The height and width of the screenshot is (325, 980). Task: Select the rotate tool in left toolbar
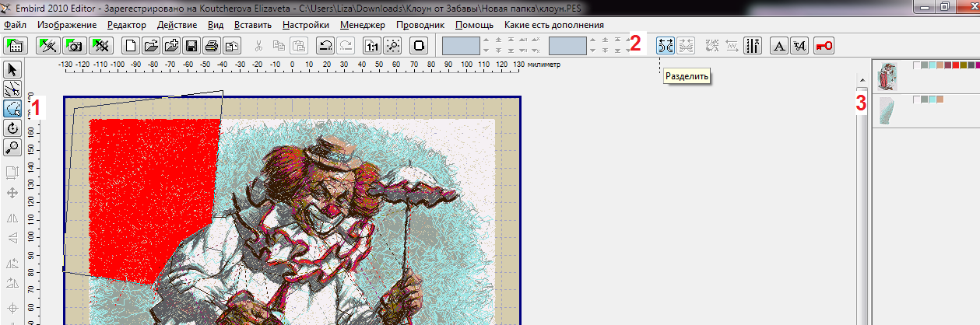click(12, 128)
